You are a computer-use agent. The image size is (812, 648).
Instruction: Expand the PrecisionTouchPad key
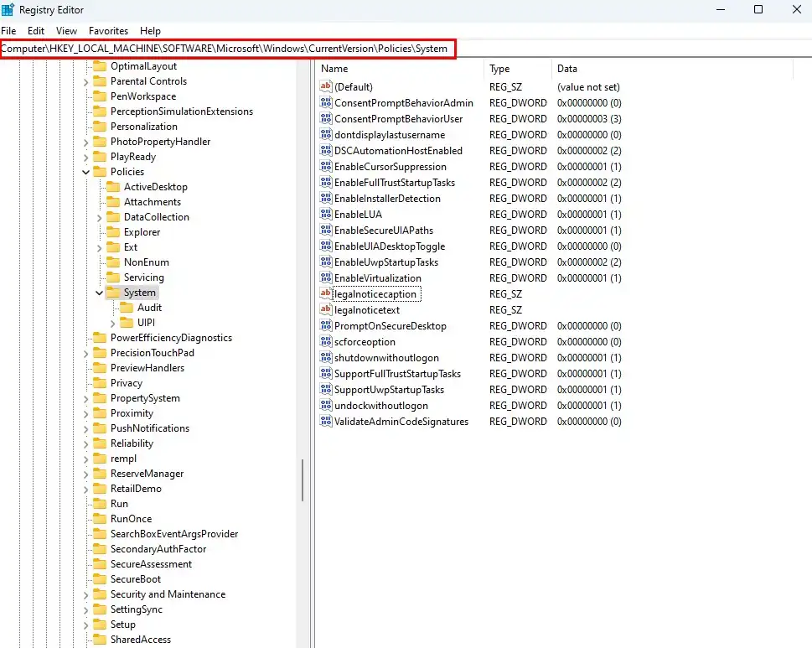pyautogui.click(x=86, y=353)
